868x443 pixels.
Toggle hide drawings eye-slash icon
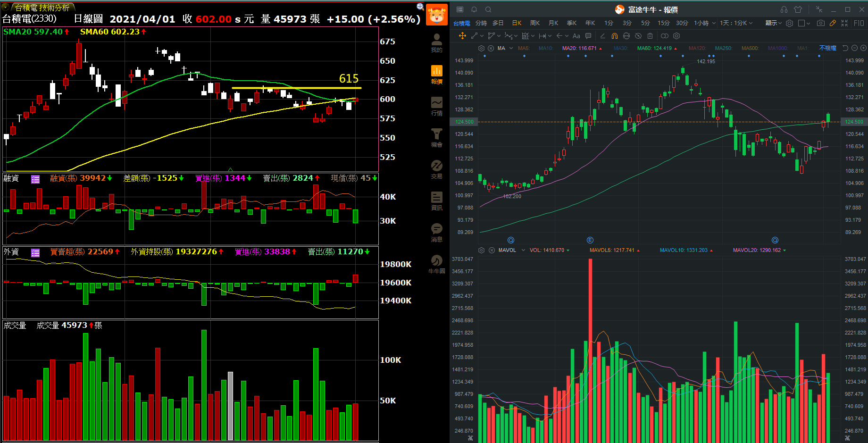pos(638,36)
